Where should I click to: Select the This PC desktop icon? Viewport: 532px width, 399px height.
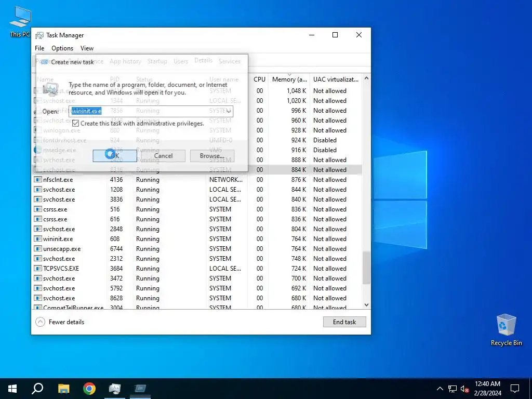[20, 22]
